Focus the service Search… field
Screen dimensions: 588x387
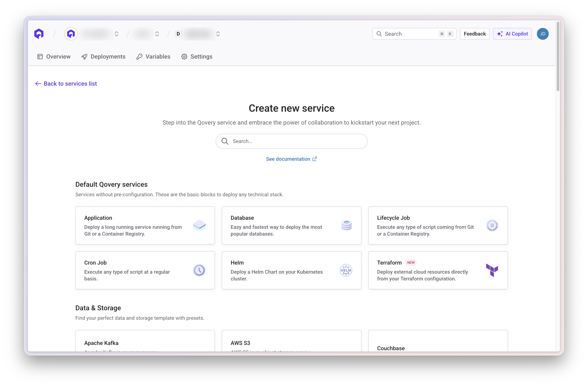[x=291, y=141]
